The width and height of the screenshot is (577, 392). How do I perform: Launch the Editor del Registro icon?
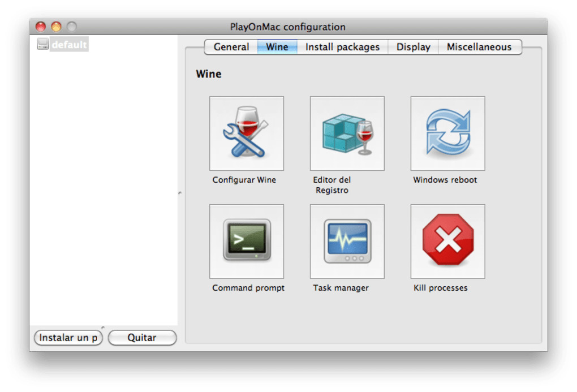347,133
